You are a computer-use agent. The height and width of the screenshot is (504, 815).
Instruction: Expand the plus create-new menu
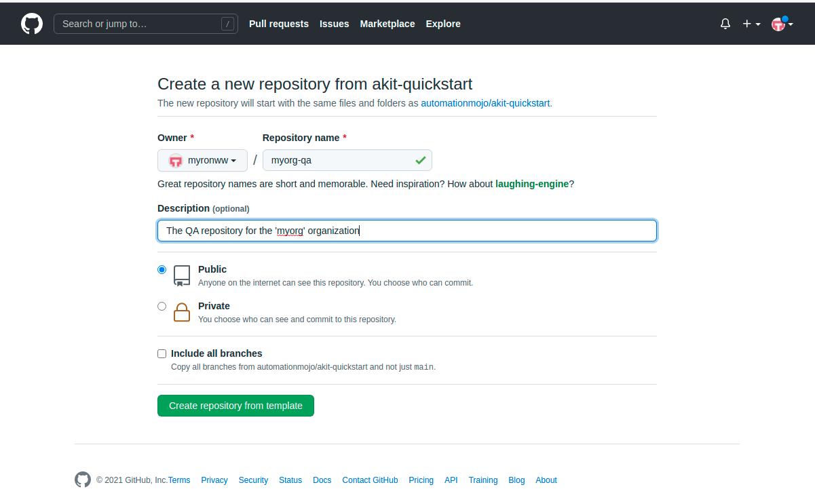751,24
